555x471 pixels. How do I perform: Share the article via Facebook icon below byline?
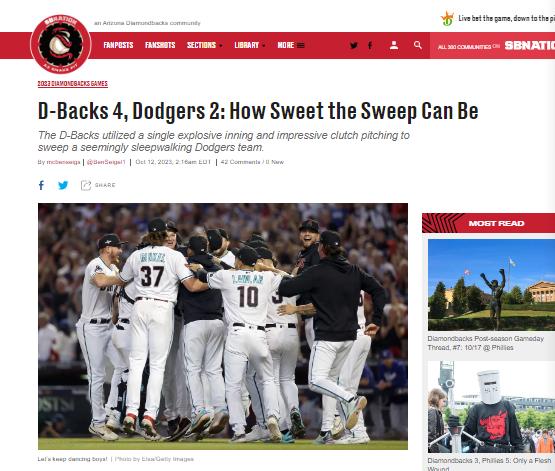point(41,185)
